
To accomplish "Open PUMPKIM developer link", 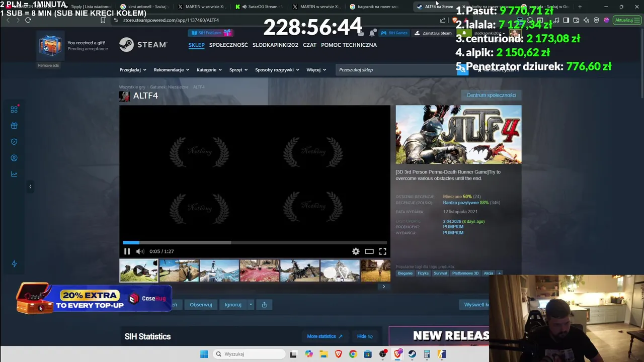I will coord(453,227).
